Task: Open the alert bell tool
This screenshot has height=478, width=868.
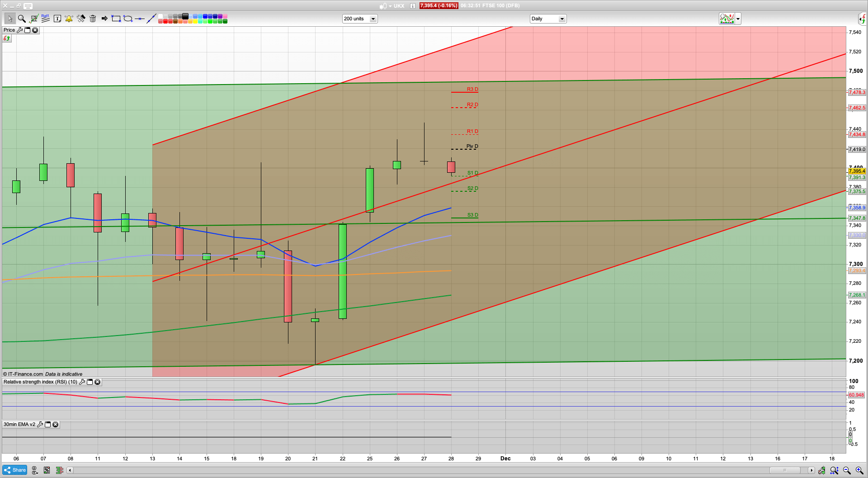Action: point(69,19)
